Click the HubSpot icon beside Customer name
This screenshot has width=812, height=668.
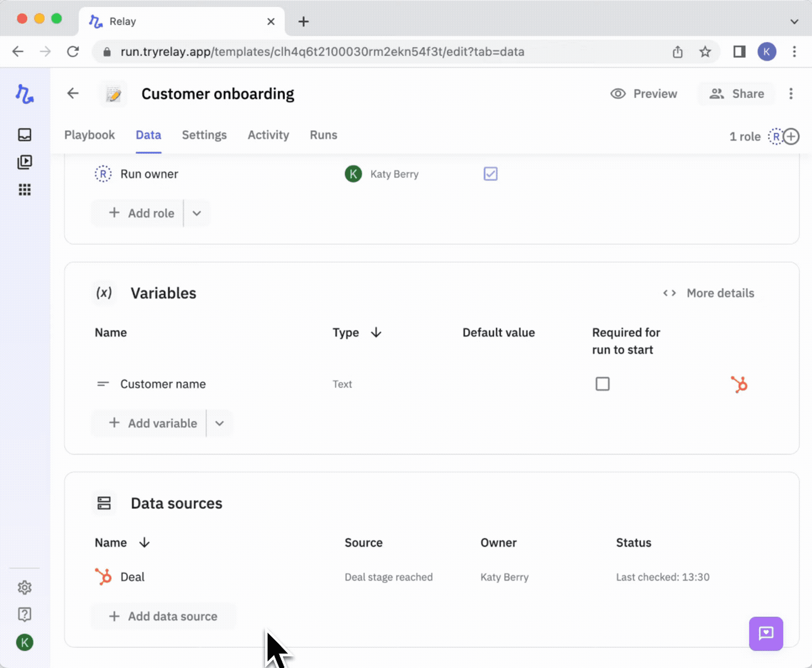tap(739, 384)
